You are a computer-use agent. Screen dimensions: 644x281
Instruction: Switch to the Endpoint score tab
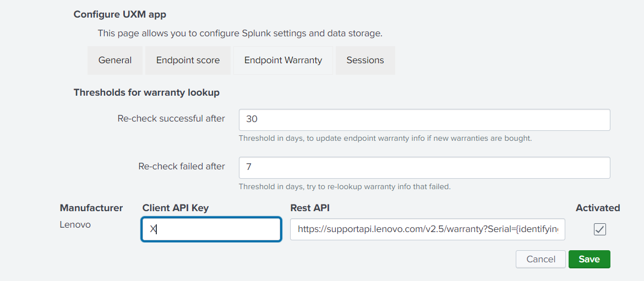188,60
